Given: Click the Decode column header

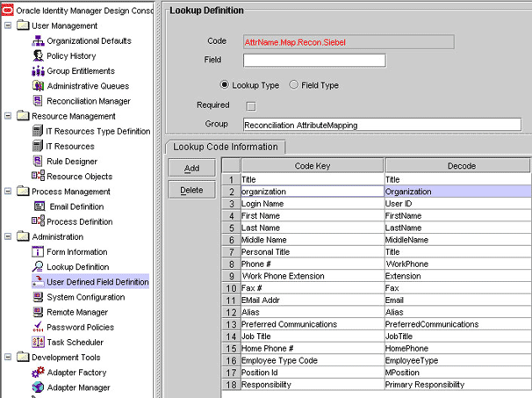Looking at the screenshot, I should [457, 166].
